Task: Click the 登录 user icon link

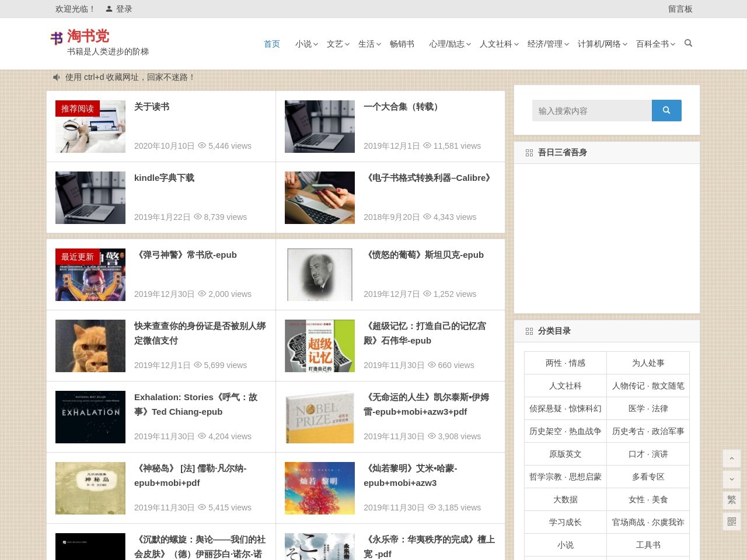Action: click(119, 9)
